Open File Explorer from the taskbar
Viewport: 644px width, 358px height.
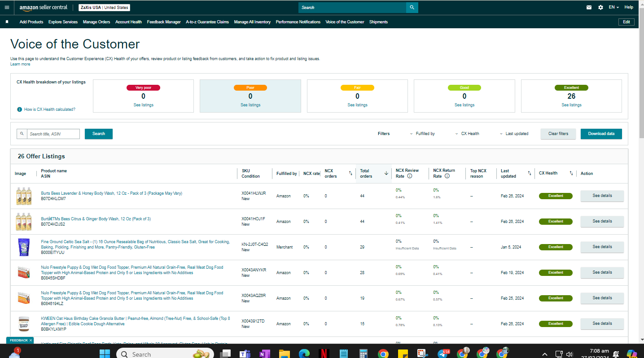point(285,354)
